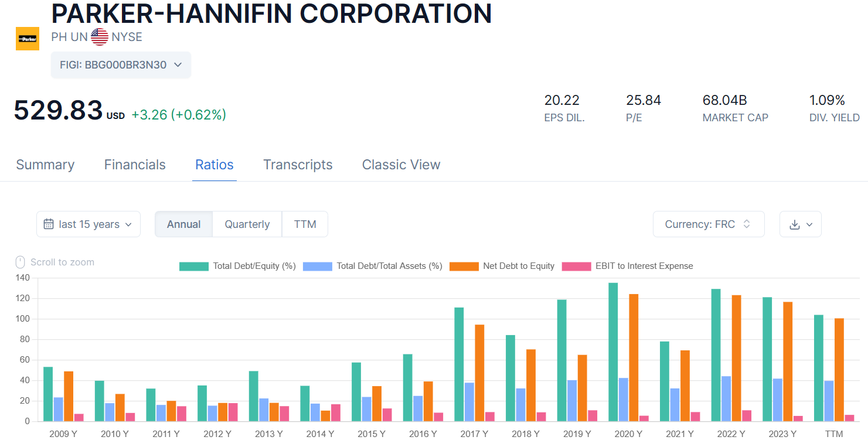Click the MARKET CAP value 68.04B

pyautogui.click(x=724, y=100)
